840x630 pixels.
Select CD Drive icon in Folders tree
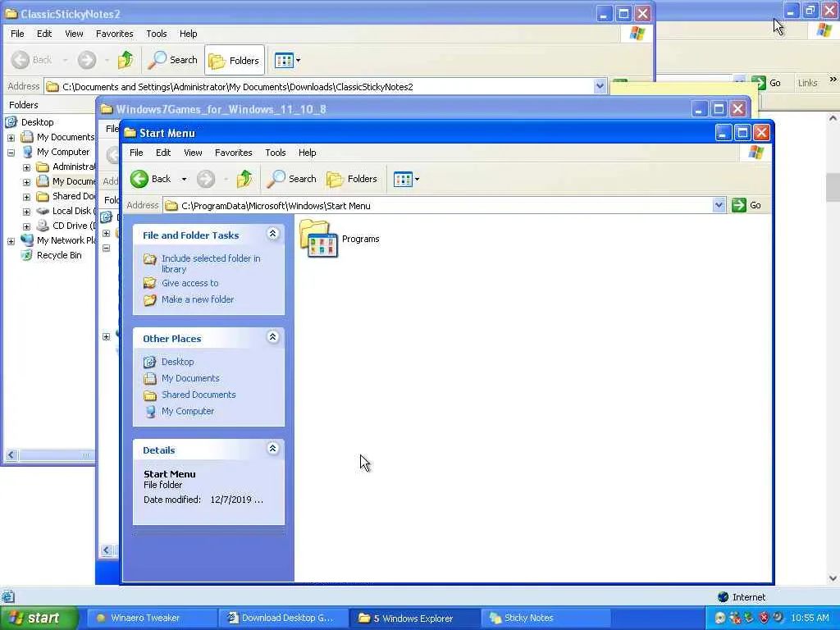[x=43, y=226]
